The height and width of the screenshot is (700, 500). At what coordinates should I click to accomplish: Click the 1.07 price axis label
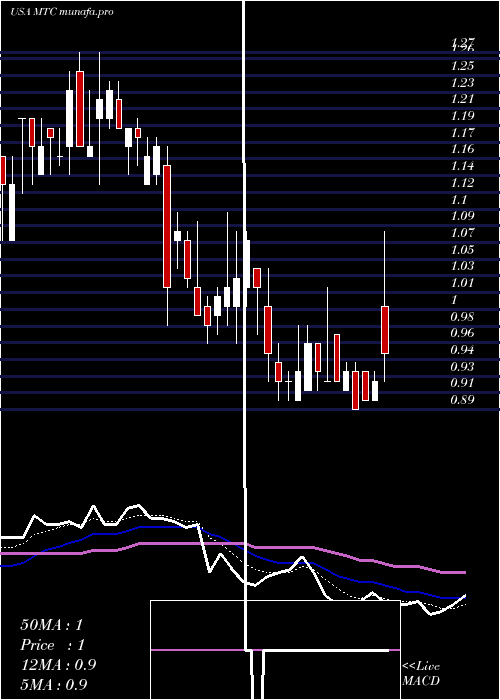(x=462, y=233)
